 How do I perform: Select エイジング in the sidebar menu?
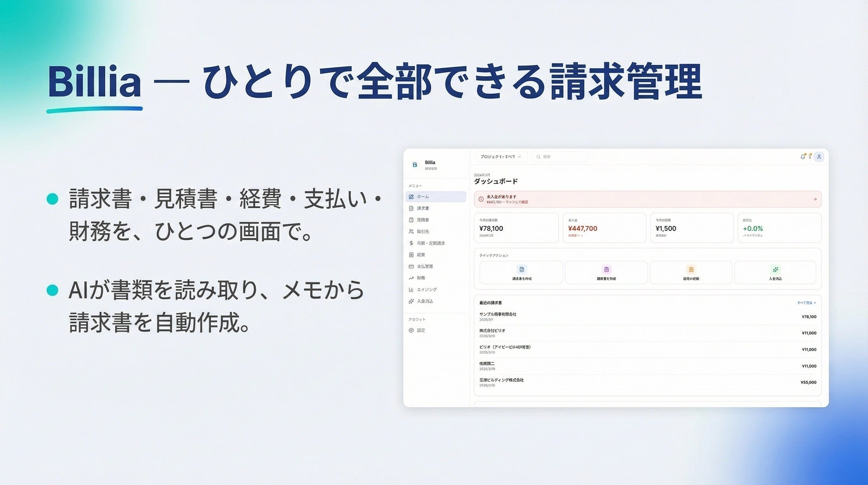coord(426,289)
